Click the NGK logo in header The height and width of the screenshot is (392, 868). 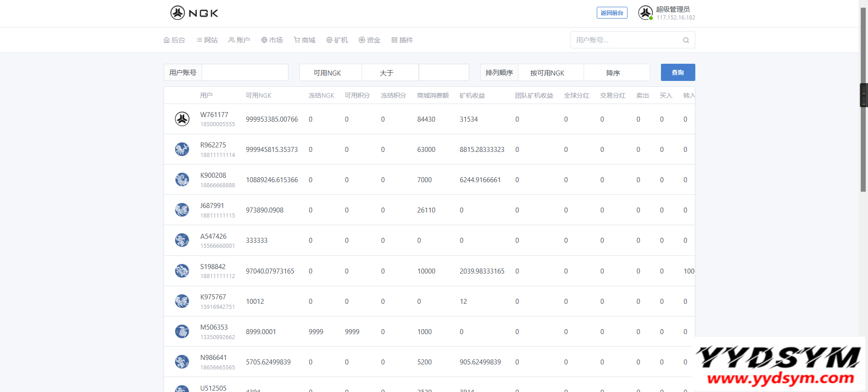[194, 13]
